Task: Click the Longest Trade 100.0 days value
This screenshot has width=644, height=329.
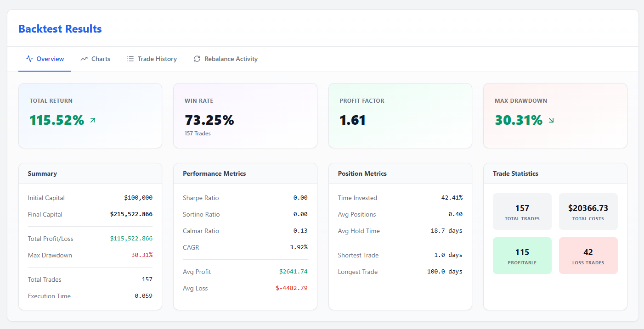Action: click(445, 272)
